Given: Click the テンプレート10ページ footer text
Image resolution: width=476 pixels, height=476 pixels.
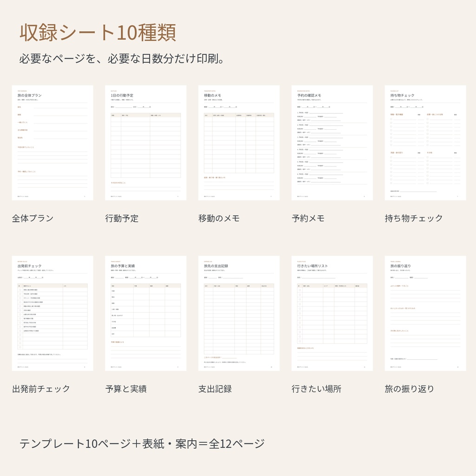Looking at the screenshot, I should click(142, 444).
